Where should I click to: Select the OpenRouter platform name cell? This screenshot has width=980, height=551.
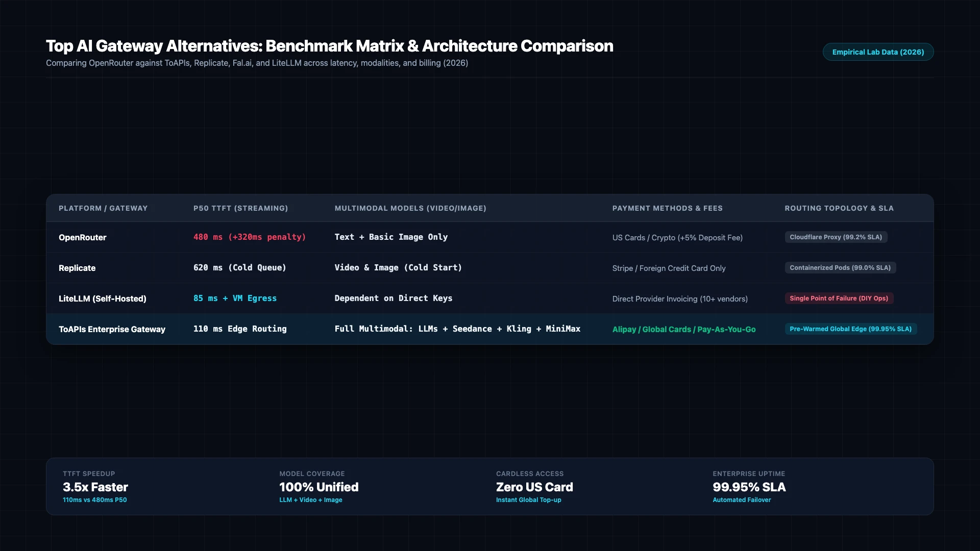coord(83,237)
